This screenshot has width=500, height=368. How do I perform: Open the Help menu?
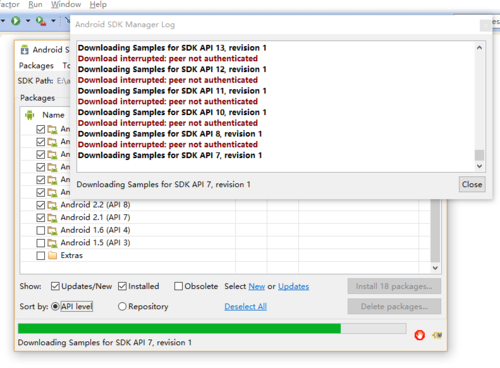click(x=98, y=5)
